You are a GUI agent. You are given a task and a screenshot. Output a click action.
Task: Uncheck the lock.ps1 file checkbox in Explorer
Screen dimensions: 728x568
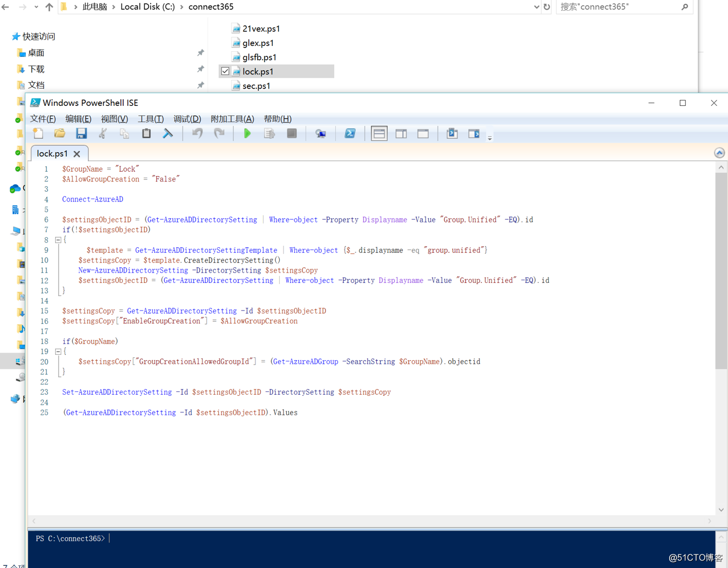coord(225,71)
